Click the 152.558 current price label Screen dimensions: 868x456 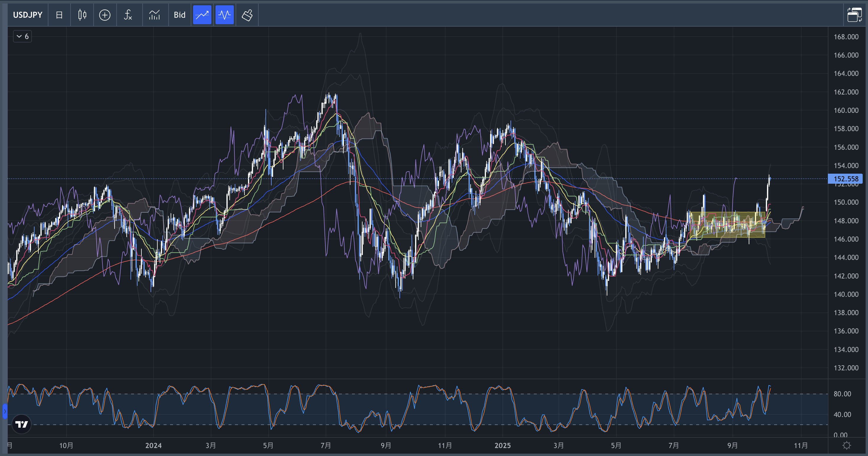pyautogui.click(x=845, y=179)
